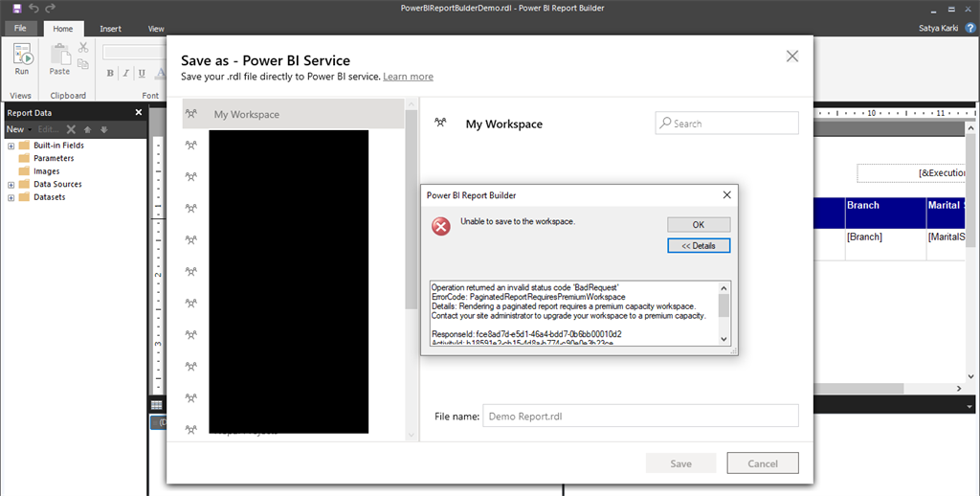Select My Workspace in workspace list
Image resolution: width=980 pixels, height=496 pixels.
click(294, 115)
